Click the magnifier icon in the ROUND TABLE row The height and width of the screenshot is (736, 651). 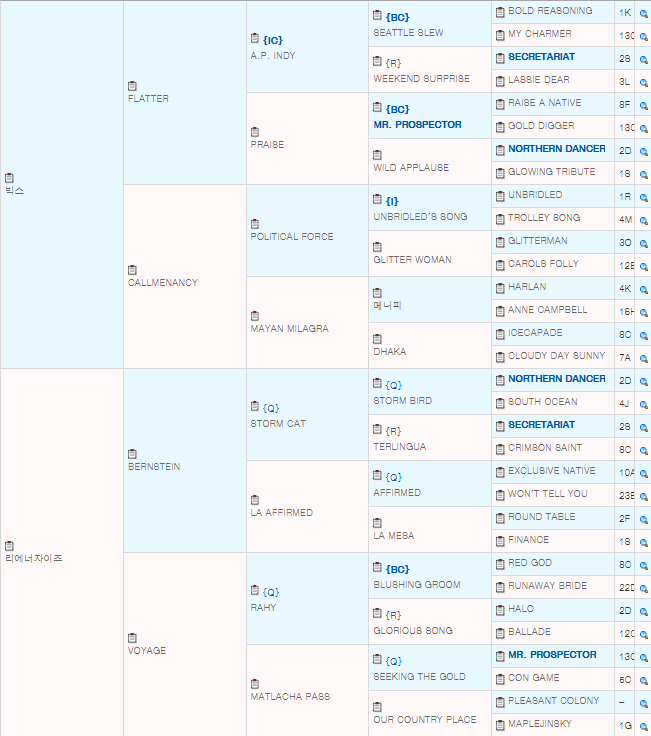(x=643, y=518)
